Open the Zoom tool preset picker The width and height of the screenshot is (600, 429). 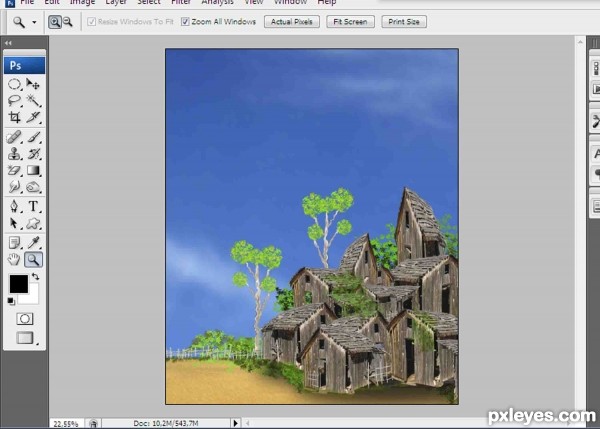[34, 23]
